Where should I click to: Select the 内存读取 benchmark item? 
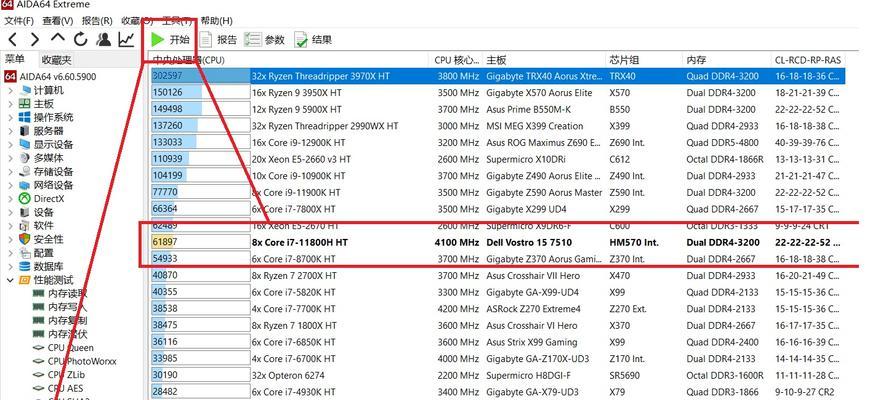60,294
